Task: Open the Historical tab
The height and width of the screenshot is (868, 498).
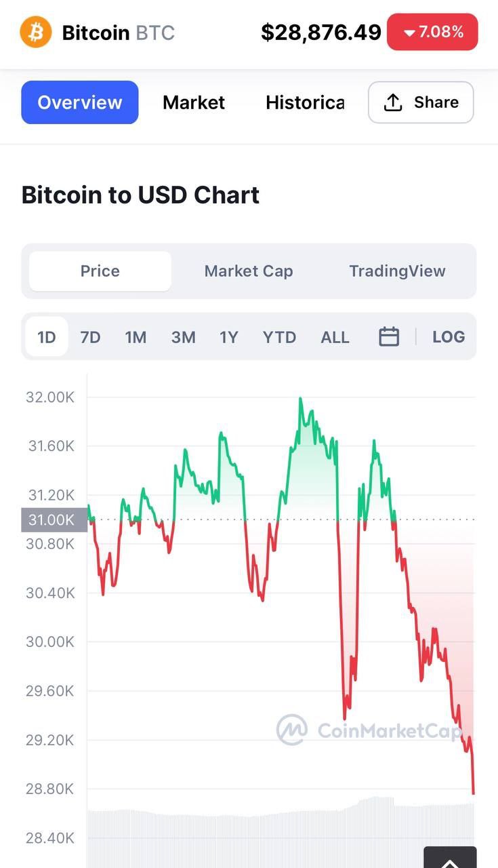Action: tap(305, 102)
